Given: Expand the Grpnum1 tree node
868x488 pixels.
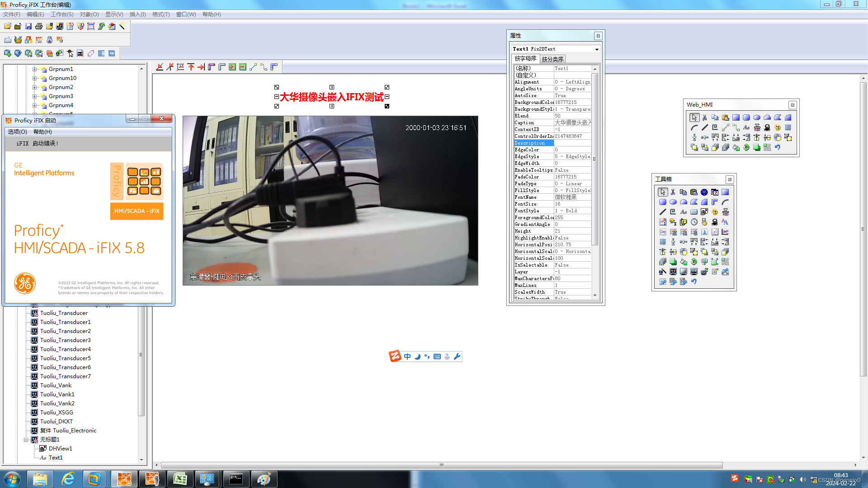Looking at the screenshot, I should click(34, 69).
